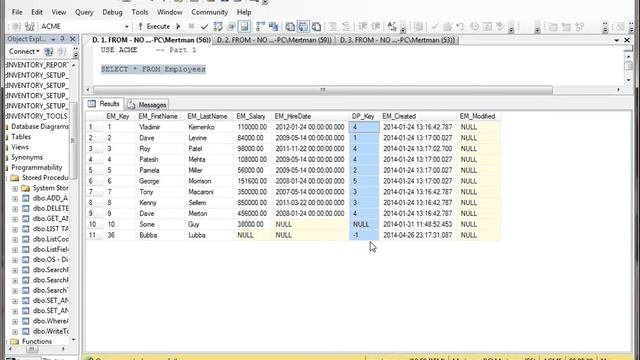Expand dbo.DELETE stored procedure node

tap(15, 209)
